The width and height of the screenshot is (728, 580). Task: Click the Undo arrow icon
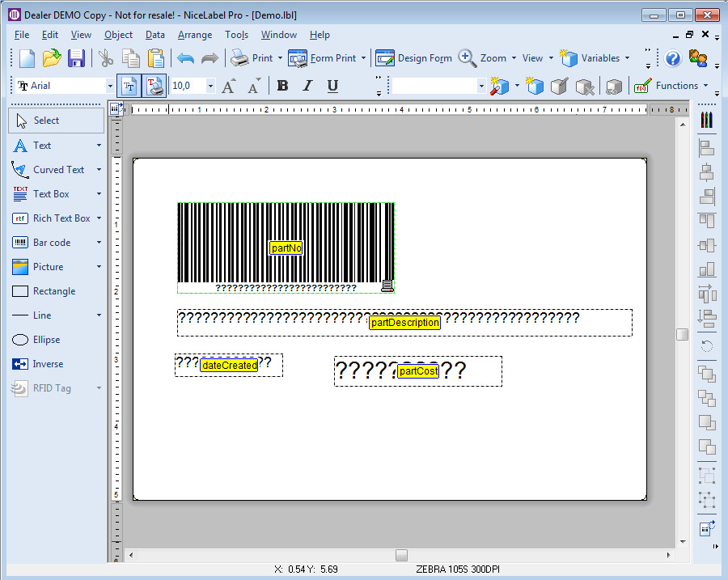pyautogui.click(x=185, y=58)
